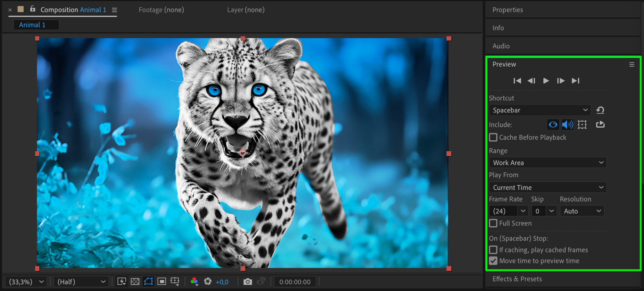This screenshot has height=291, width=644.
Task: Open the Effects & Presets panel tab
Action: coord(517,279)
